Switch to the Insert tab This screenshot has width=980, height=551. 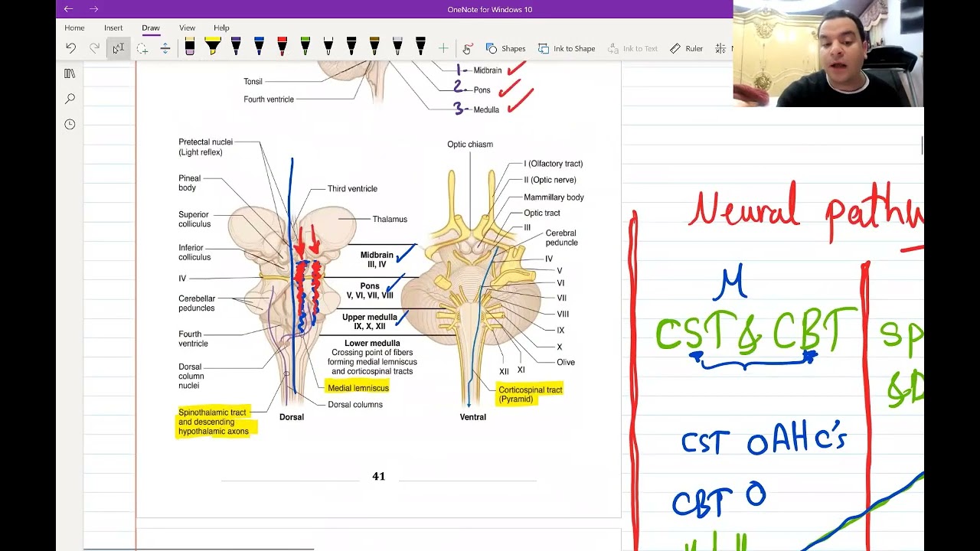point(113,28)
